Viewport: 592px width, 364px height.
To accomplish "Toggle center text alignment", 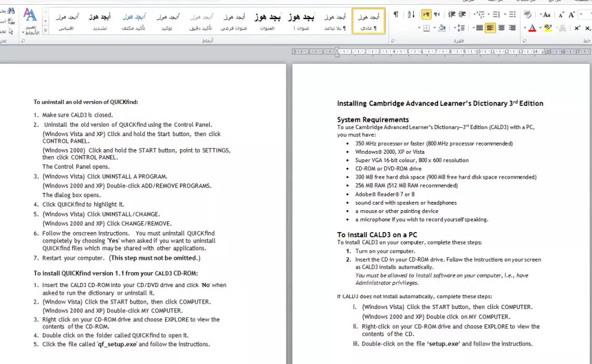I will [501, 28].
